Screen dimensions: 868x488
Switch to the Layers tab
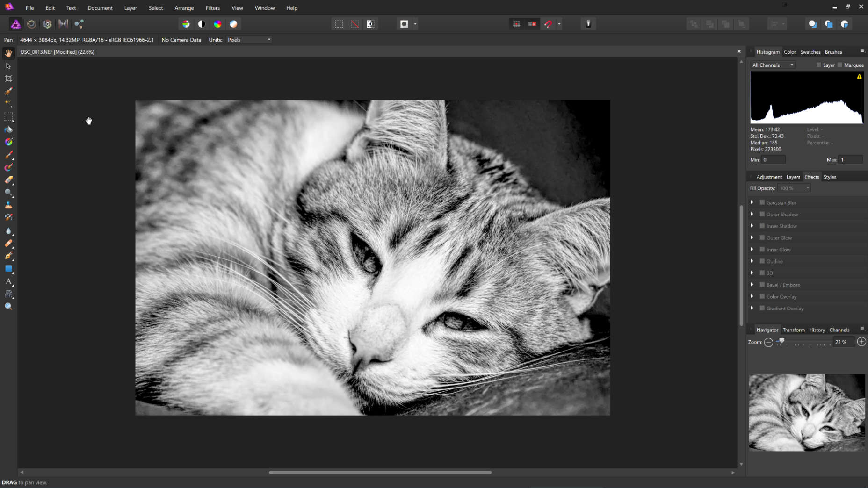(793, 177)
